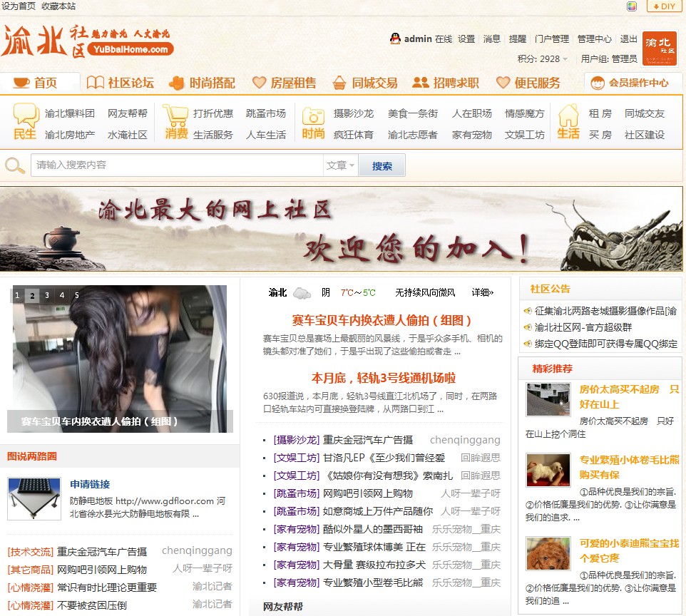The width and height of the screenshot is (686, 616).
Task: Open 摄影沙龙 board link
Action: [354, 114]
